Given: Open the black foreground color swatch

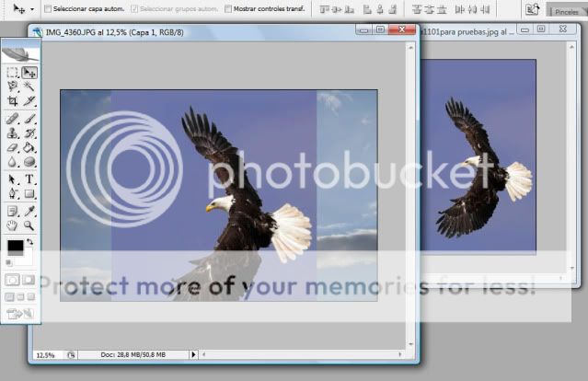Looking at the screenshot, I should (16, 246).
